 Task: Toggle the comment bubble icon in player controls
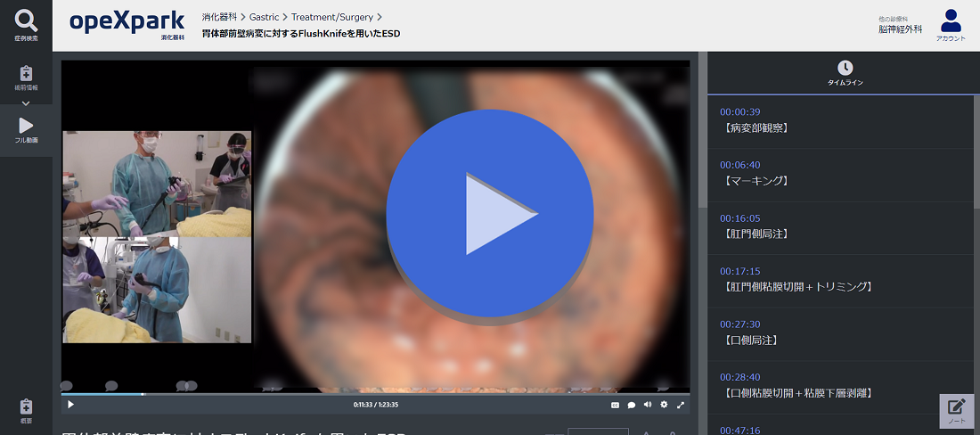pyautogui.click(x=632, y=405)
